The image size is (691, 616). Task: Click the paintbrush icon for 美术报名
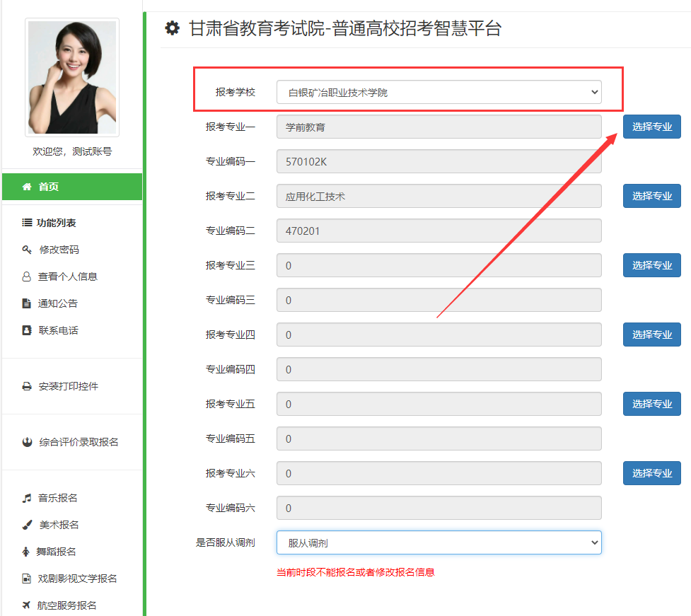tap(27, 525)
